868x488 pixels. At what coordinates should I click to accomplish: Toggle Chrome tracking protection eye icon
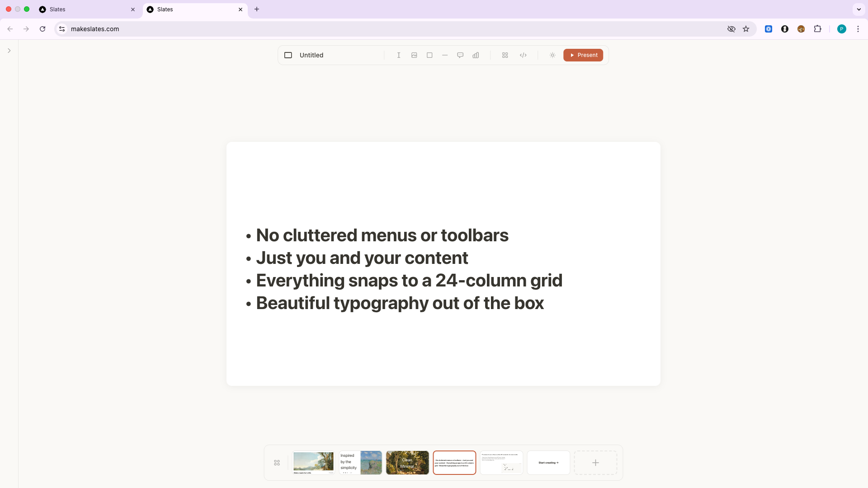(x=731, y=29)
